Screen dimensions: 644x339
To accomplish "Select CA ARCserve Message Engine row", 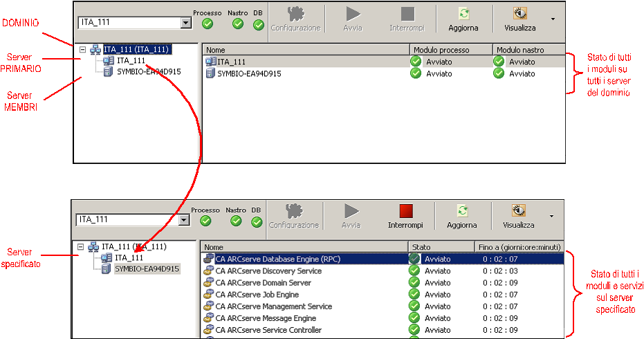I will click(x=383, y=318).
